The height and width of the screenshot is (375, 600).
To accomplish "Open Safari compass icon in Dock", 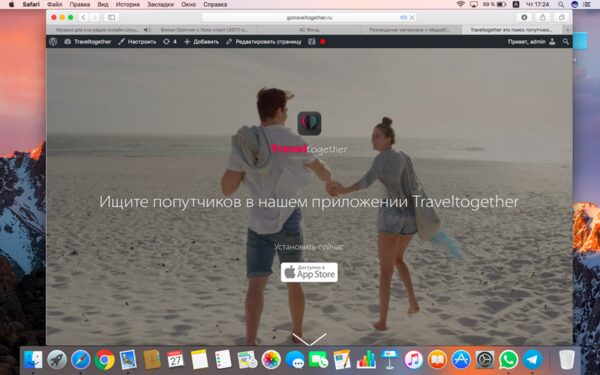I will pyautogui.click(x=81, y=360).
